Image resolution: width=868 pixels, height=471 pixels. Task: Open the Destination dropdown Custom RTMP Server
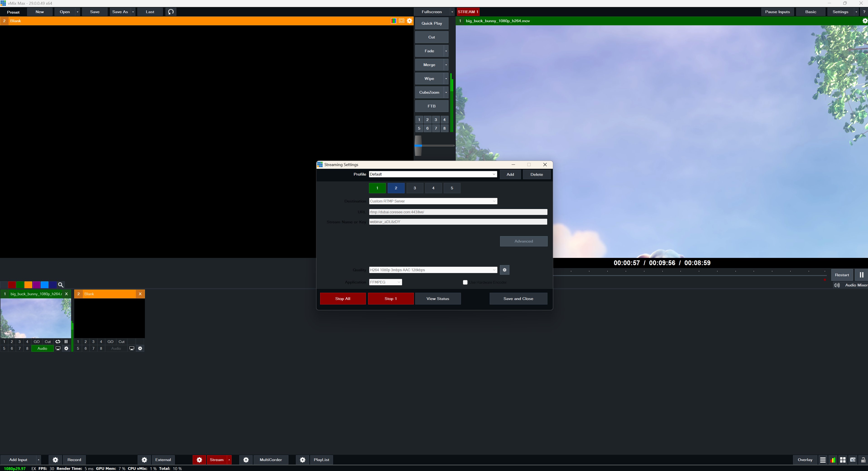point(433,201)
